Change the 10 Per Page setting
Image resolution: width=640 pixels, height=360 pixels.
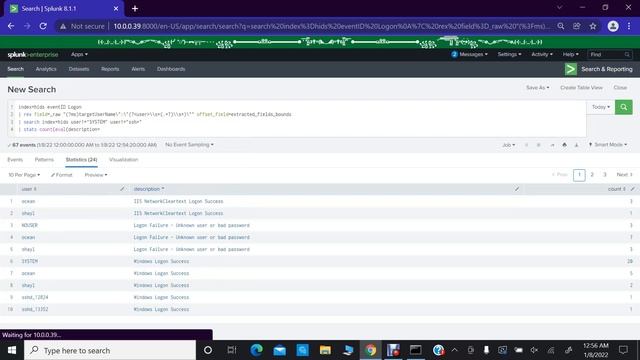point(24,175)
